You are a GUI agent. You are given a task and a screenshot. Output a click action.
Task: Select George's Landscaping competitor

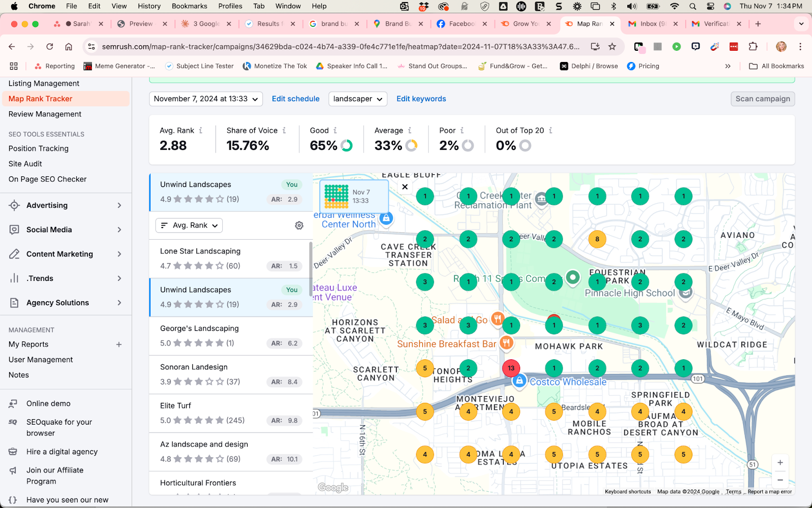click(x=230, y=336)
